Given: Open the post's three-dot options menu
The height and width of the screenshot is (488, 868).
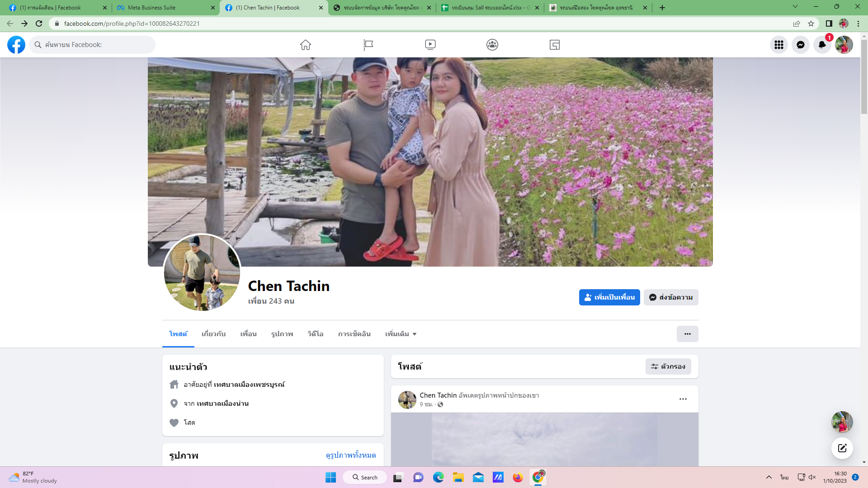Looking at the screenshot, I should tap(683, 399).
